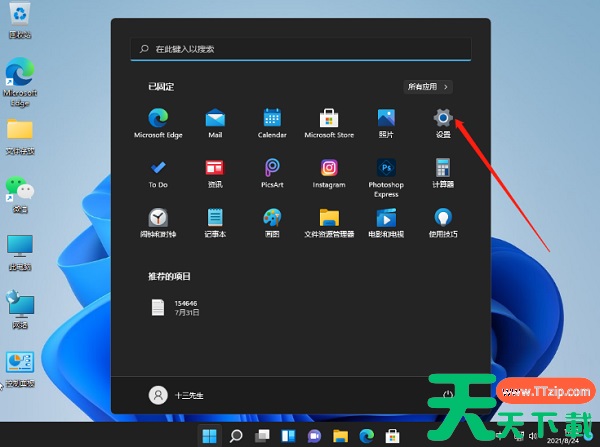Launch the Calendar app
Image resolution: width=600 pixels, height=447 pixels.
pyautogui.click(x=272, y=123)
